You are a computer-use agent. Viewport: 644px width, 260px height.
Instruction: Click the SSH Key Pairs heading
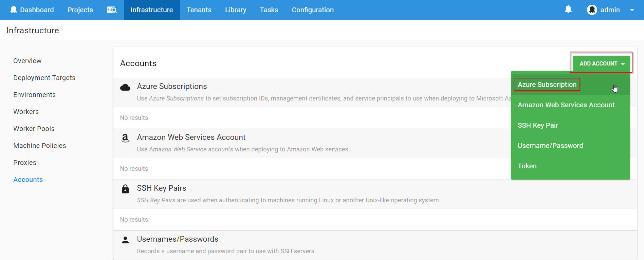[x=162, y=188]
